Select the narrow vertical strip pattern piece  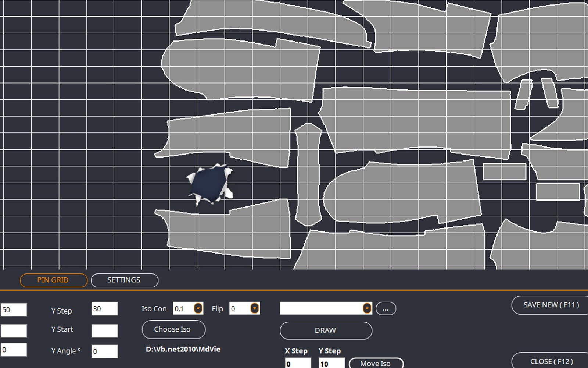308,175
